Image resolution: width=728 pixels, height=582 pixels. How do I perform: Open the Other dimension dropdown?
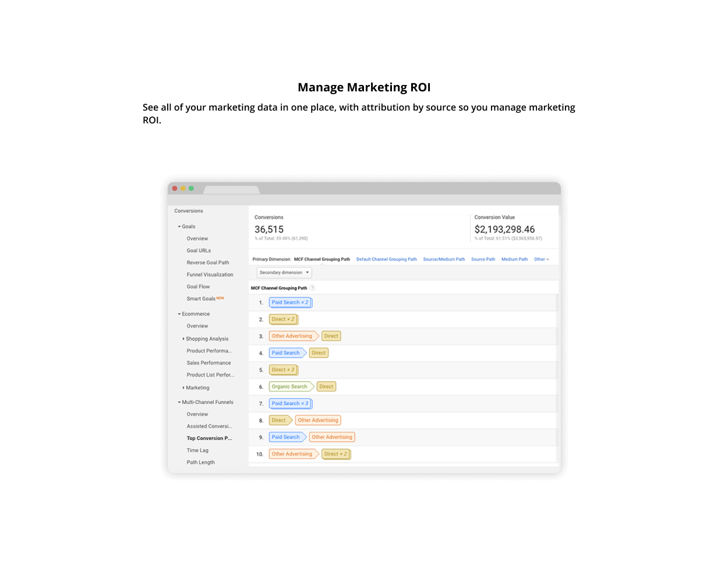tap(542, 260)
